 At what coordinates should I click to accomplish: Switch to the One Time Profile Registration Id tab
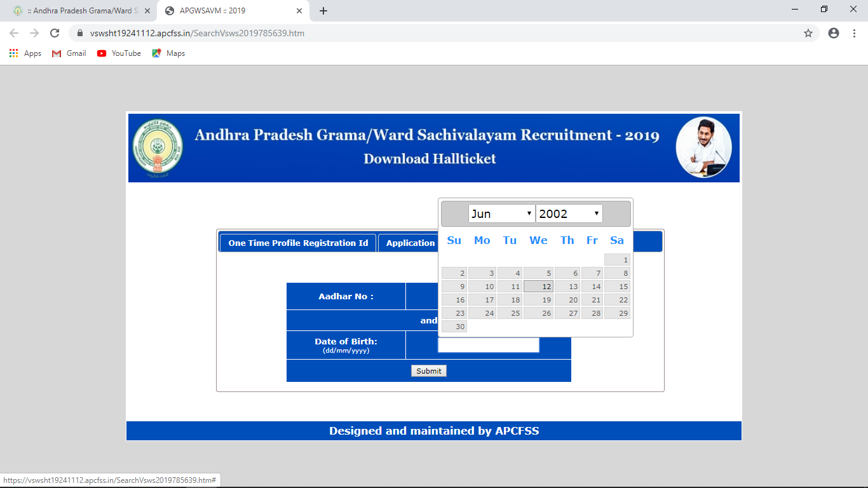(x=297, y=242)
